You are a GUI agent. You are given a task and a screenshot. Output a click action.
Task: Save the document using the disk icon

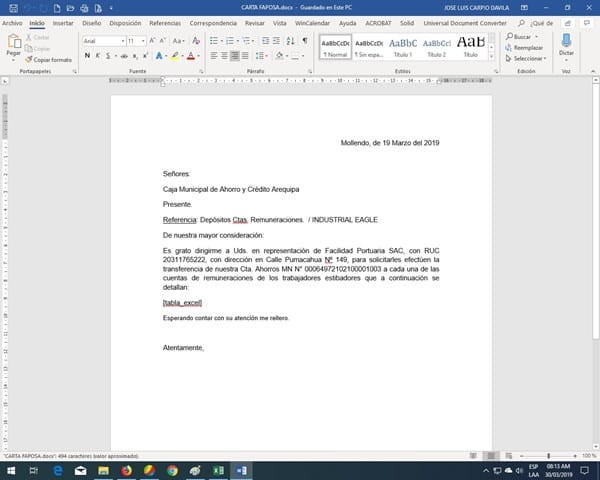click(x=13, y=8)
